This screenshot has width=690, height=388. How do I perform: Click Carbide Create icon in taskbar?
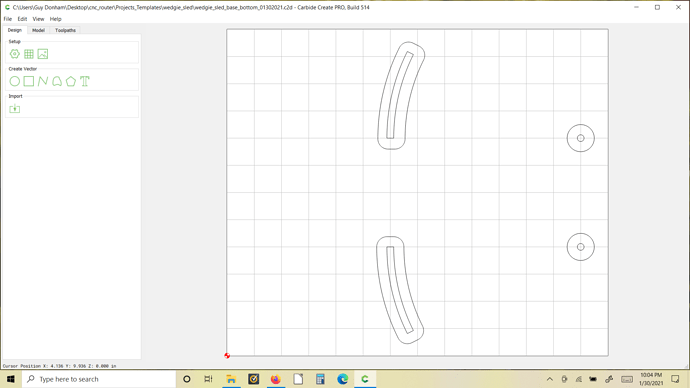pos(365,379)
